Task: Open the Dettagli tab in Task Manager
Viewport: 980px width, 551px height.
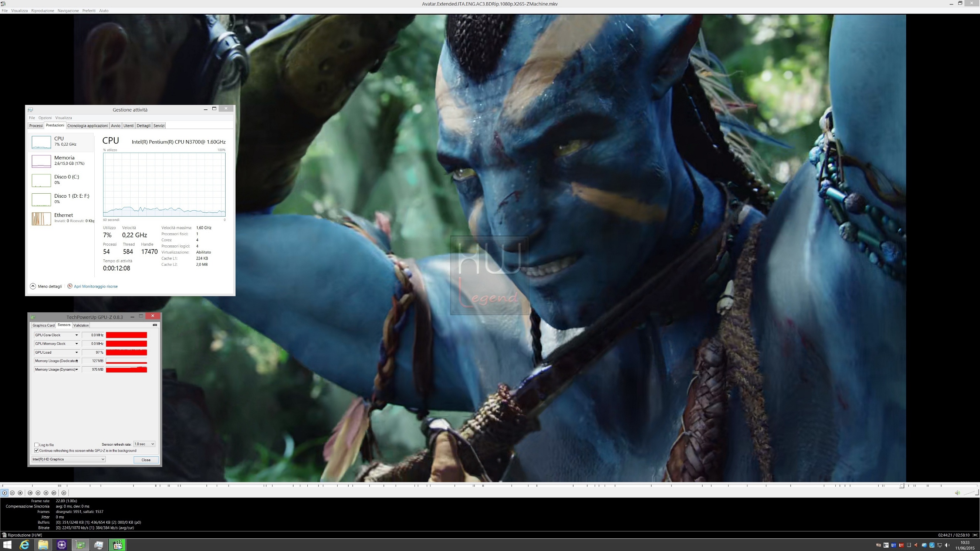Action: 143,126
